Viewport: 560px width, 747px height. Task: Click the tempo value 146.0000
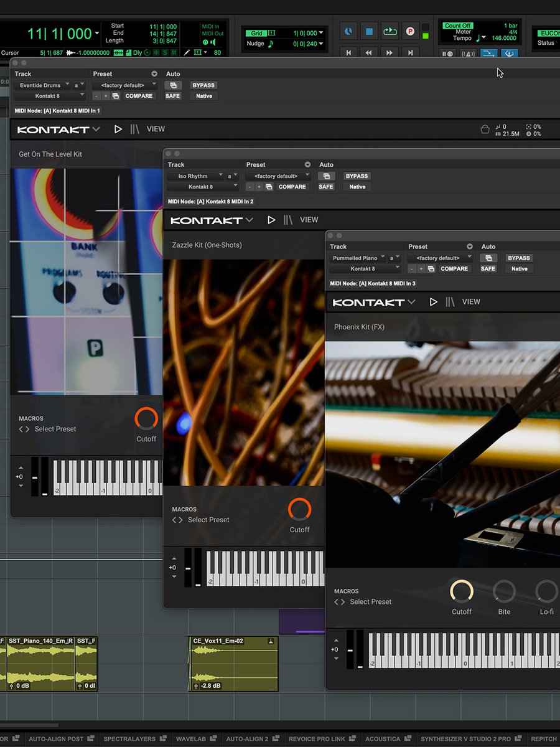pyautogui.click(x=504, y=38)
